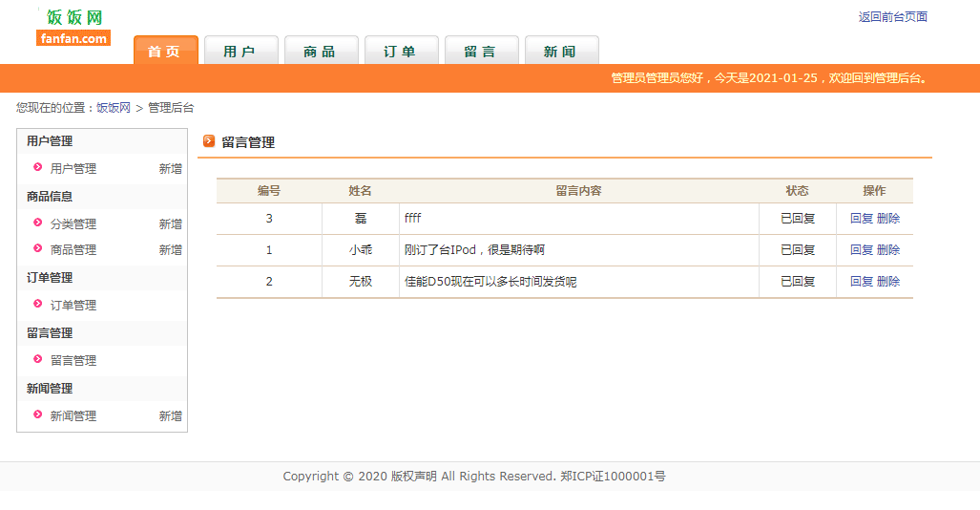Open the 商品 tab
Image resolution: width=980 pixels, height=510 pixels.
tap(322, 50)
